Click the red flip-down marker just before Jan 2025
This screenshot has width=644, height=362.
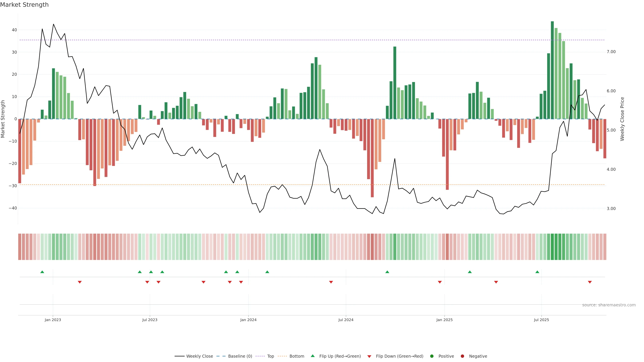pos(440,282)
